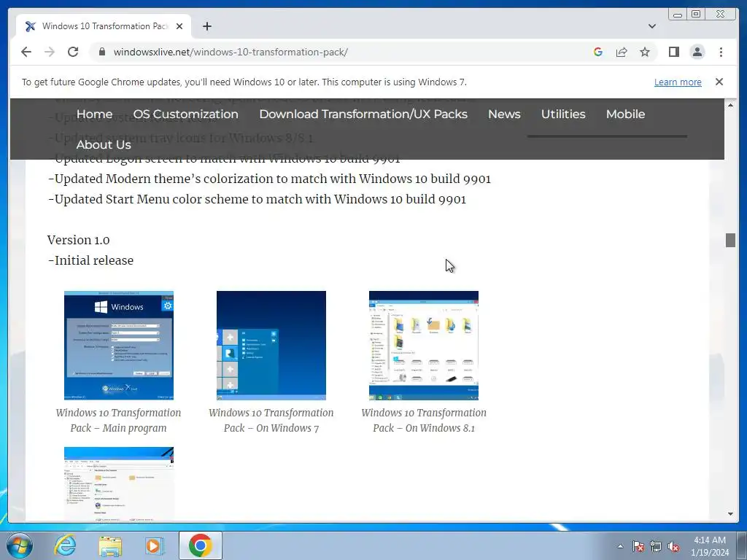
Task: Click 'Updated Modern theme's colorization' line
Action: point(269,179)
